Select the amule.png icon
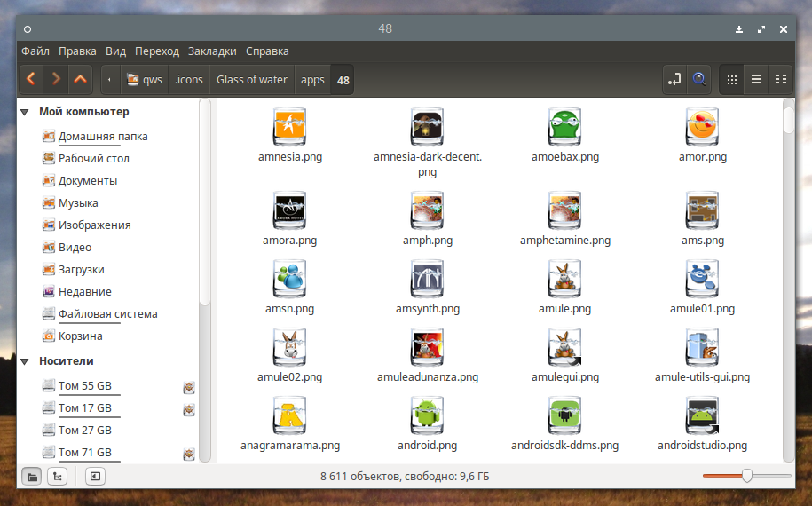The height and width of the screenshot is (506, 812). (x=565, y=279)
